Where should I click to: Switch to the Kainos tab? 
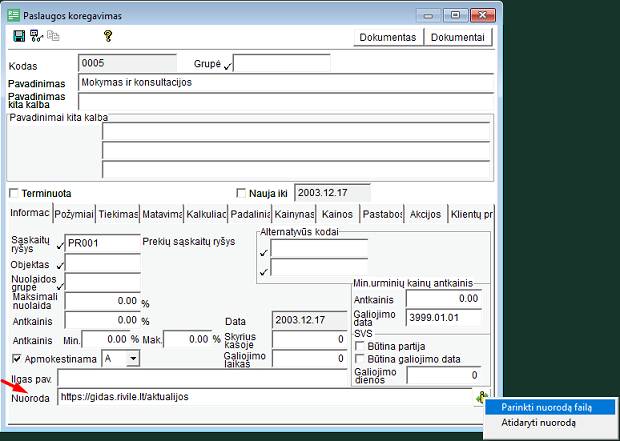pyautogui.click(x=337, y=214)
